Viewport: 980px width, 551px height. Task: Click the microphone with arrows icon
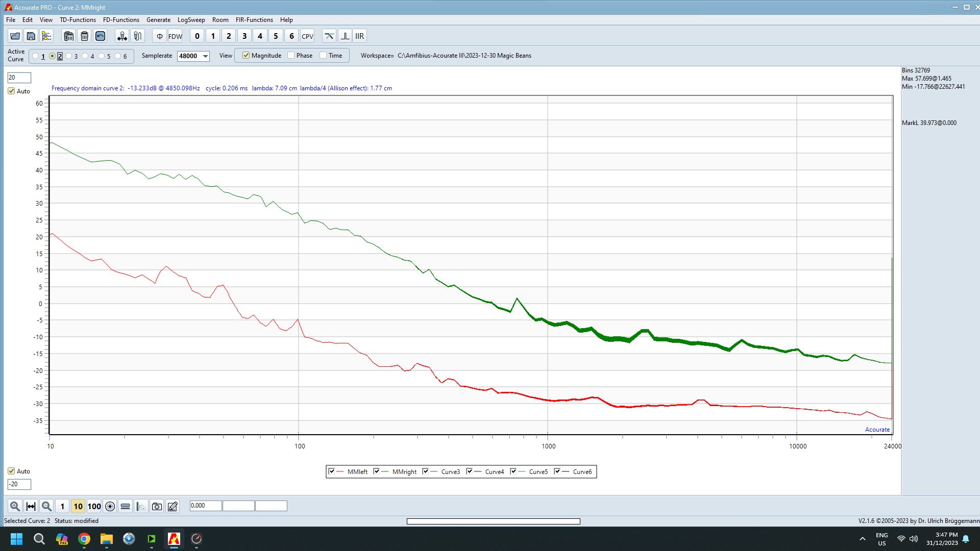pyautogui.click(x=122, y=36)
